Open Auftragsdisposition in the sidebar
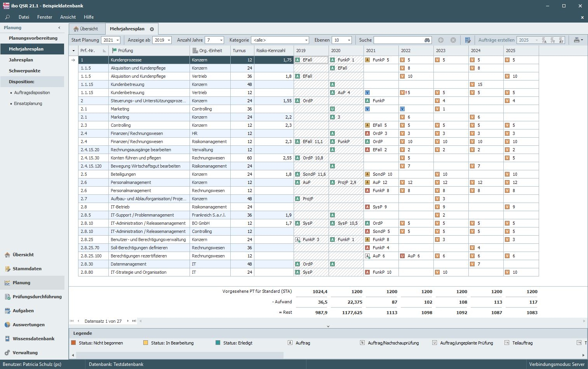The image size is (588, 369). (x=32, y=93)
